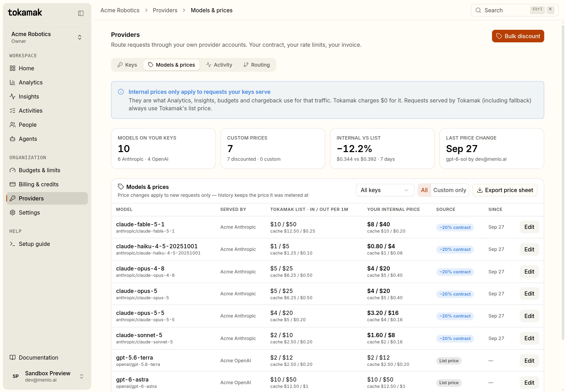
Task: Collapse the sidebar with the panel icon
Action: [x=81, y=13]
